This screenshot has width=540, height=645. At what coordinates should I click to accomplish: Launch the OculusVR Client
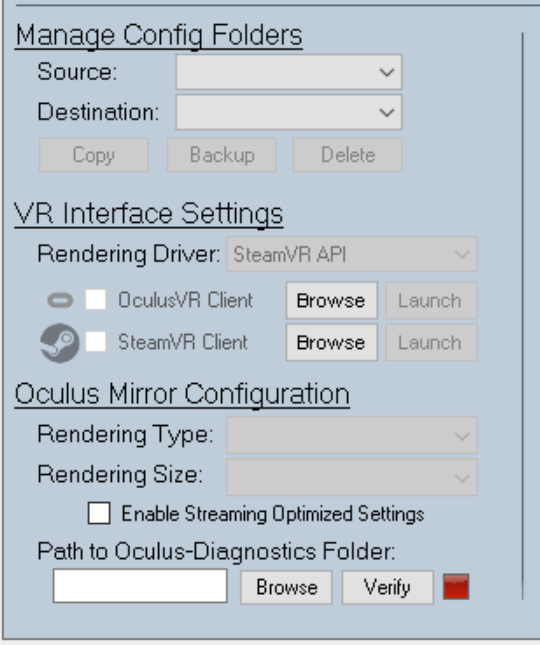click(x=431, y=301)
